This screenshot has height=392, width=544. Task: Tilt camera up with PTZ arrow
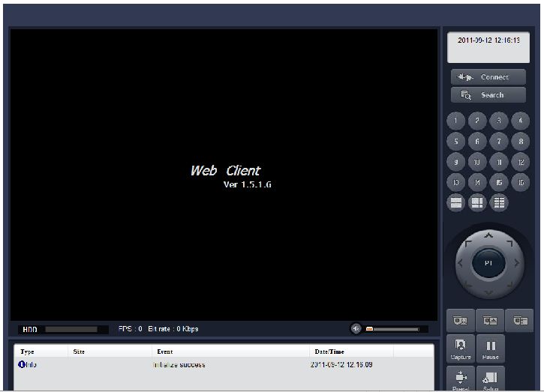[488, 235]
